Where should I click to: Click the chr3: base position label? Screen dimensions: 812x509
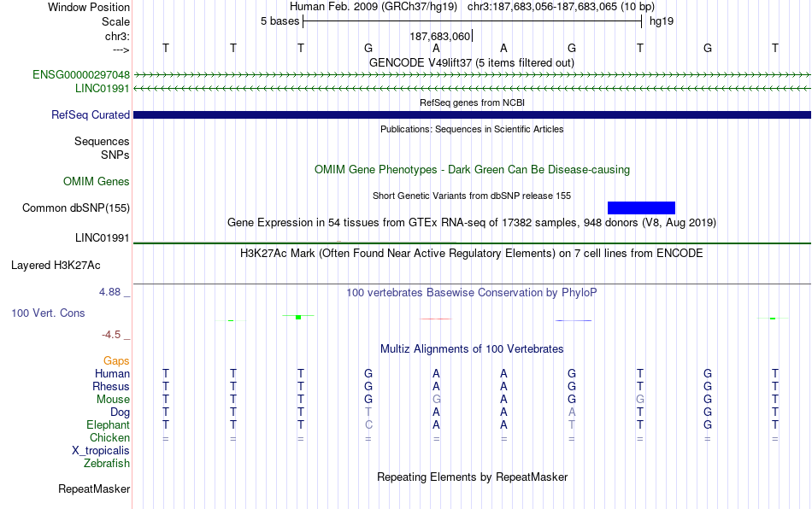(x=117, y=36)
